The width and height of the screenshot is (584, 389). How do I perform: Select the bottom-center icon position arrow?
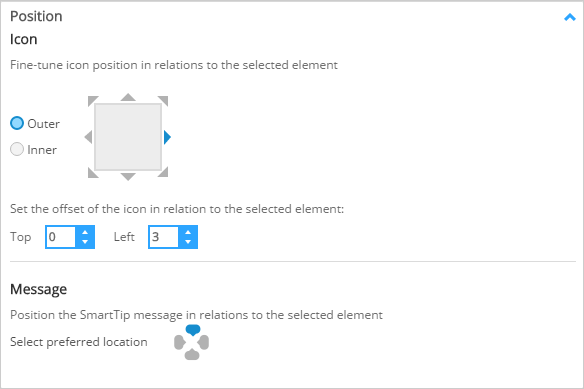coord(128,177)
